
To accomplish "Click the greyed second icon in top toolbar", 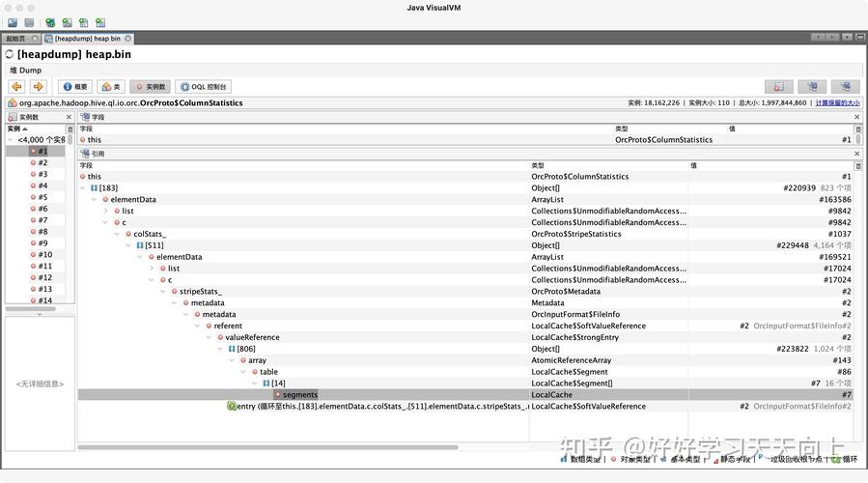I will tap(29, 23).
